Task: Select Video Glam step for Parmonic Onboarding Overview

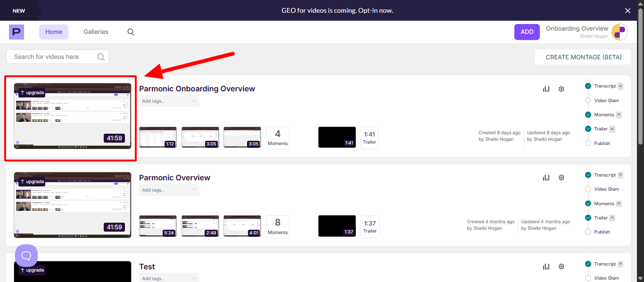Action: [602, 101]
